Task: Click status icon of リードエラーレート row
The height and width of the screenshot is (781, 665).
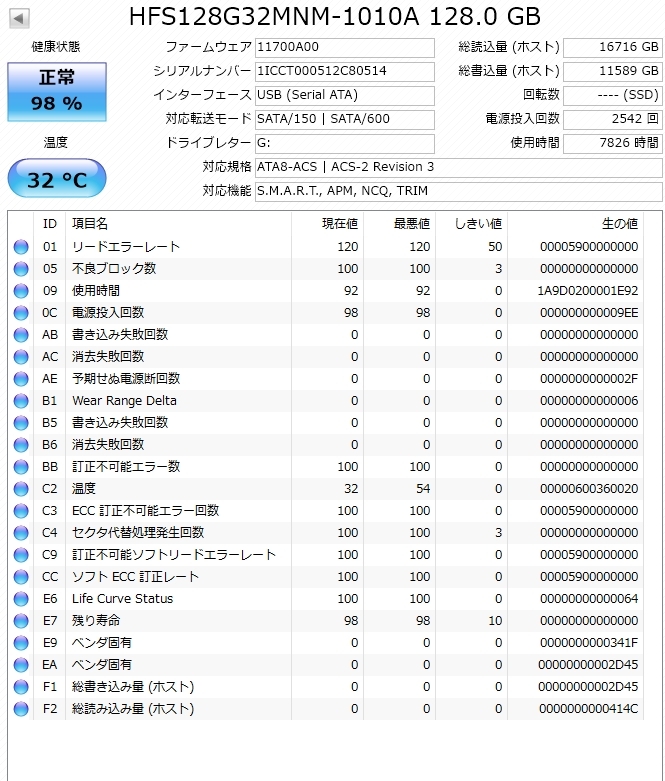Action: click(21, 247)
